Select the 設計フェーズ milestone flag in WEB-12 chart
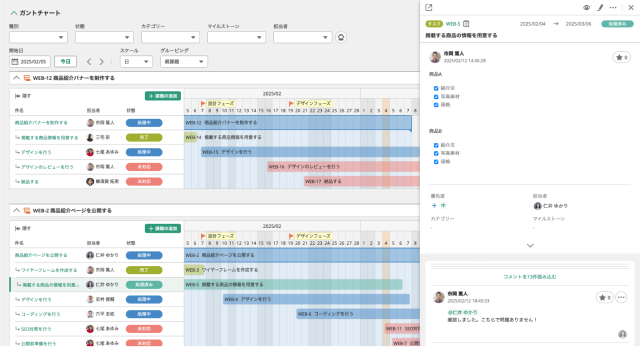This screenshot has width=640, height=360. pyautogui.click(x=203, y=104)
